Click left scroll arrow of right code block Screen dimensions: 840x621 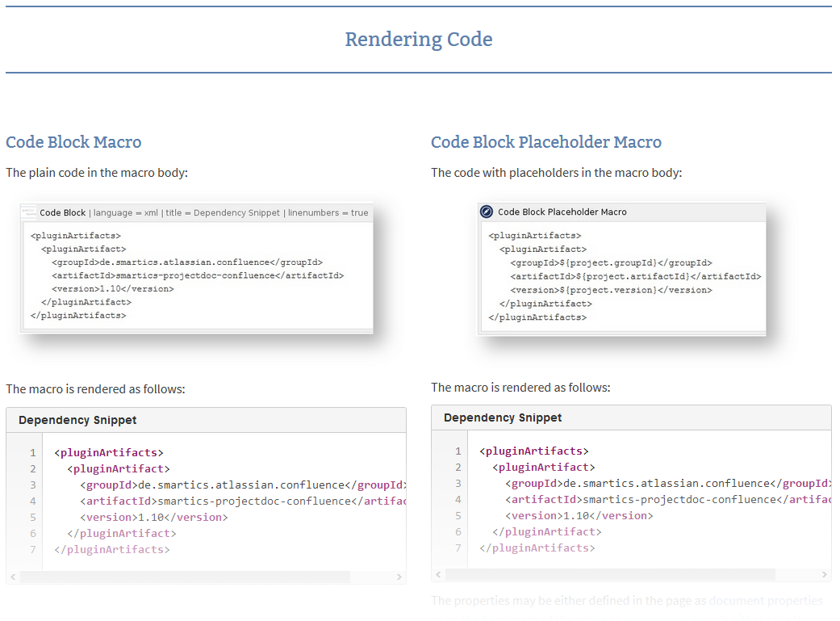[438, 575]
